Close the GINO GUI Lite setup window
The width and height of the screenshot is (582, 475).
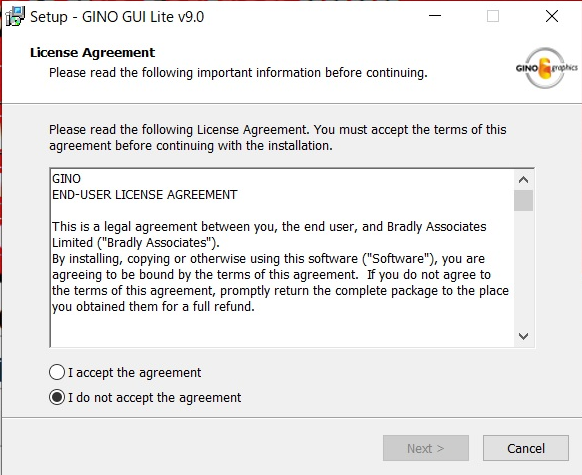[552, 16]
